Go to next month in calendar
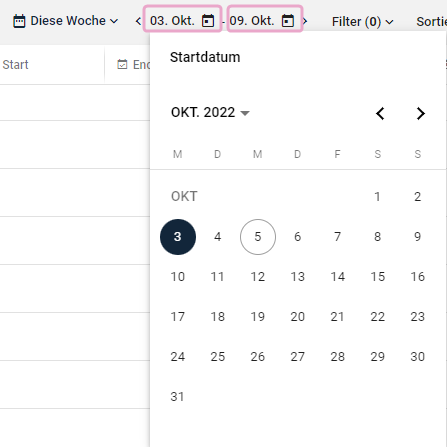This screenshot has height=447, width=447. (421, 114)
